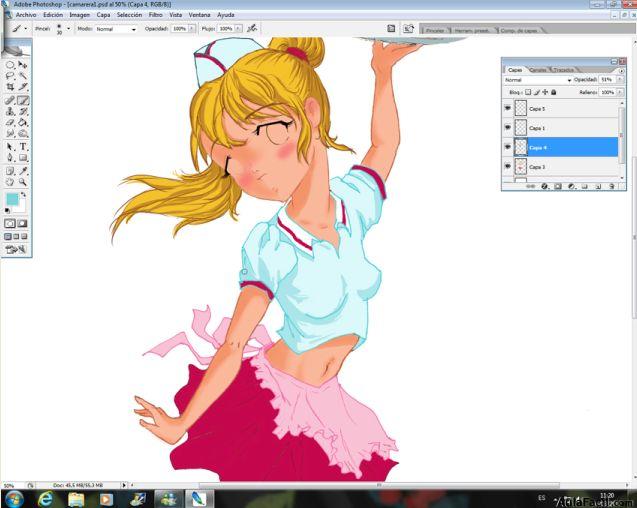Screen dimensions: 637x508
Task: Toggle lock all padlock in Layers panel
Action: coord(553,92)
